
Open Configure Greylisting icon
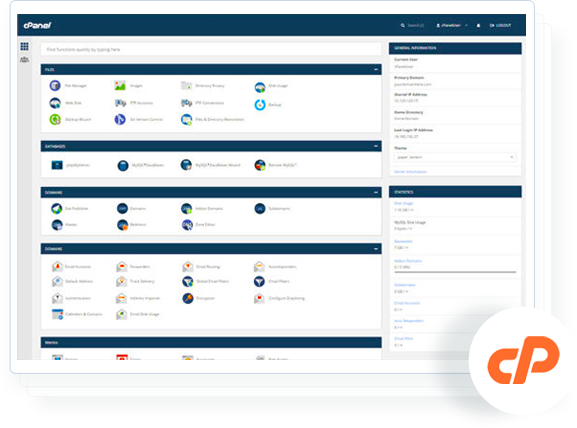pos(259,298)
